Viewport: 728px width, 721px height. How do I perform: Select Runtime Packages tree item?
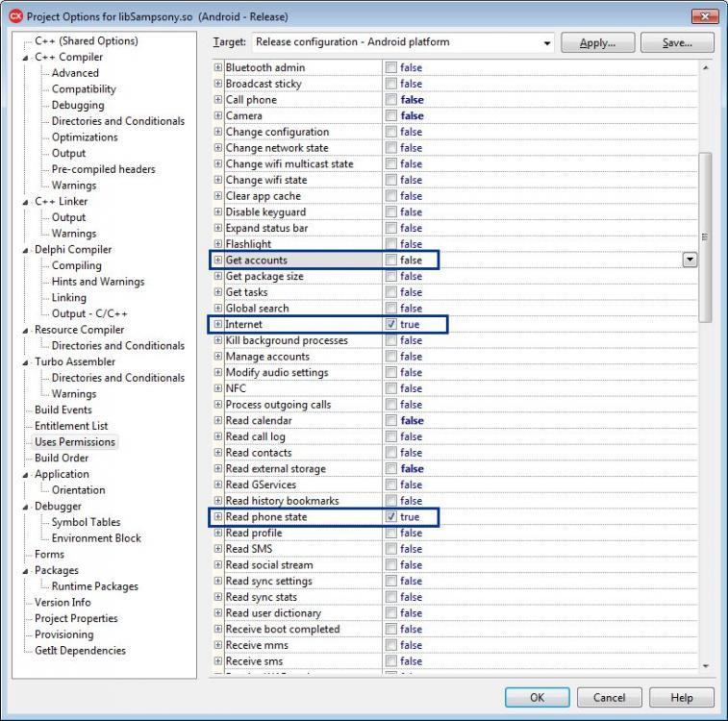[x=94, y=586]
